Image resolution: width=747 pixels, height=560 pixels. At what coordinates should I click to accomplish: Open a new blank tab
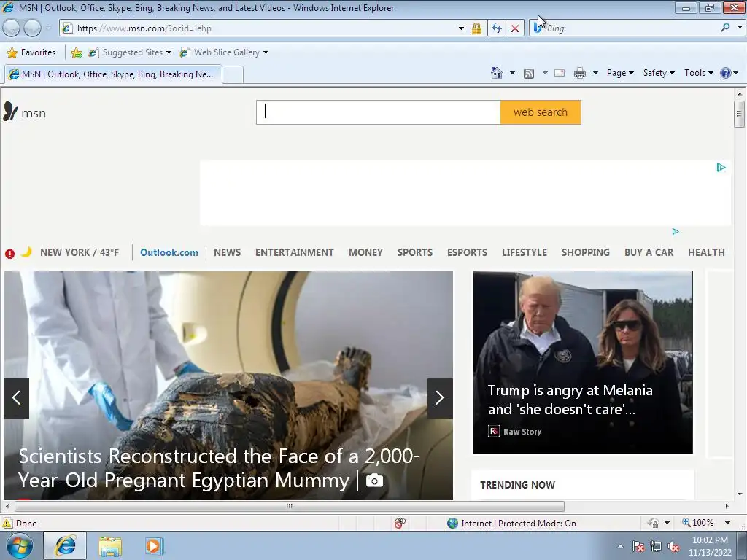tap(233, 75)
